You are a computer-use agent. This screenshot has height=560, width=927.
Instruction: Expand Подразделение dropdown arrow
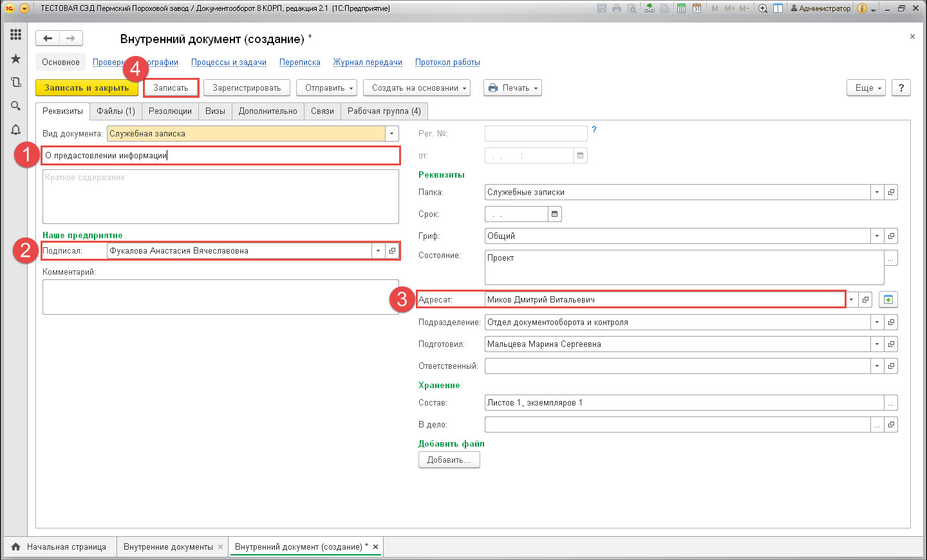877,322
